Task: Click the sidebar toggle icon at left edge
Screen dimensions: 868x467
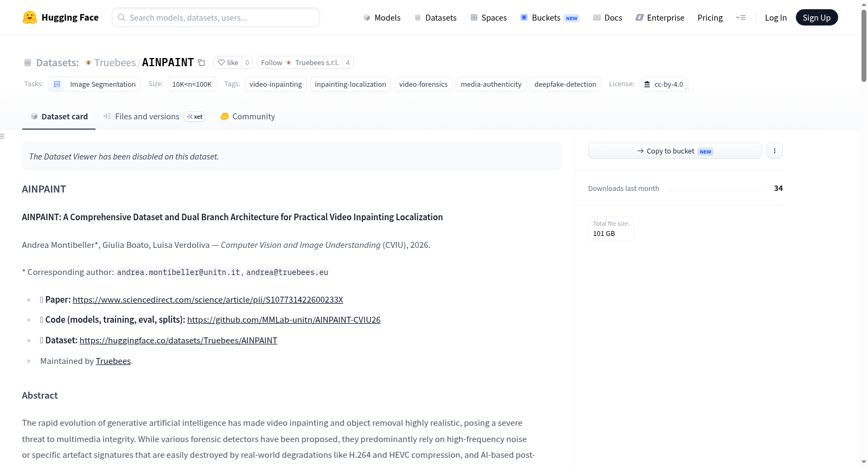Action: click(x=2, y=136)
